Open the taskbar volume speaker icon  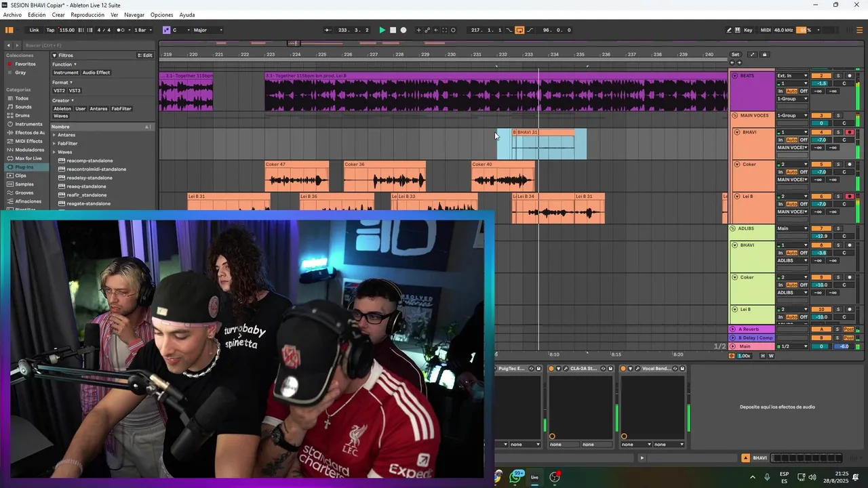tap(812, 477)
